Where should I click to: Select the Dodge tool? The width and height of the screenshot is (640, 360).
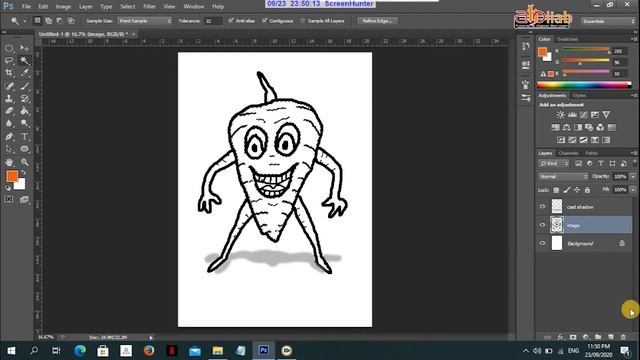pos(24,123)
